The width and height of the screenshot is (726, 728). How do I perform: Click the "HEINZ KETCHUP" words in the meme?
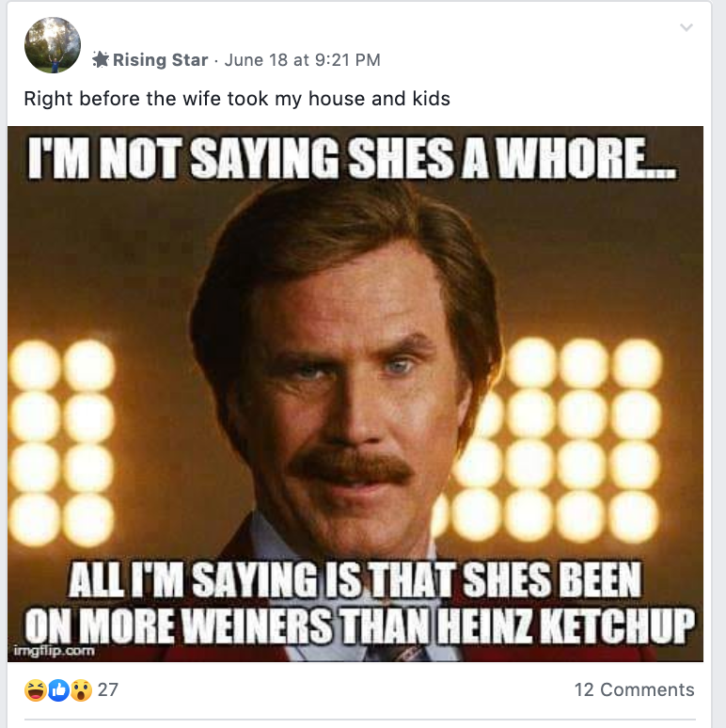pyautogui.click(x=566, y=625)
